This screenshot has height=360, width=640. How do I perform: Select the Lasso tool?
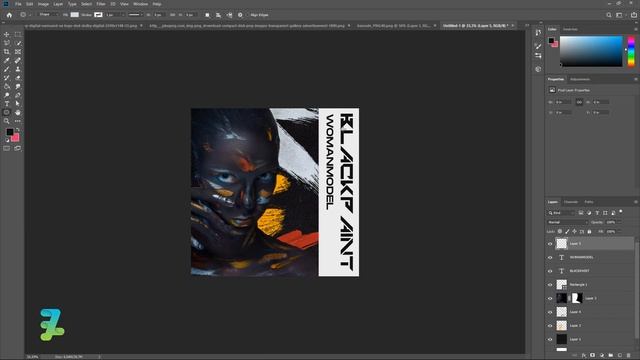pos(7,43)
